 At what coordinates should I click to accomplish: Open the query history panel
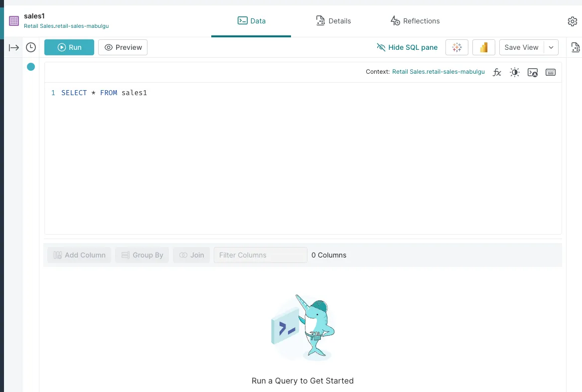30,47
